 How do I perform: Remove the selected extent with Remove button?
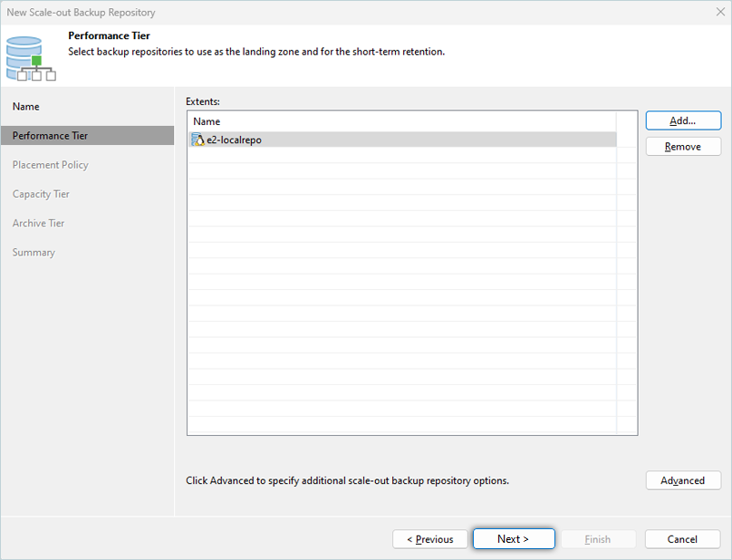point(683,147)
